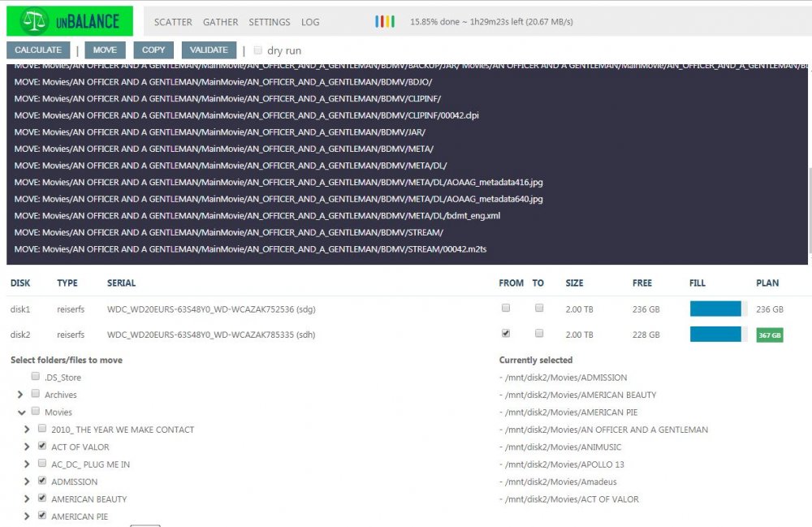Click the log line ending bdmt_eng.xml
The image size is (812, 527).
(x=257, y=215)
